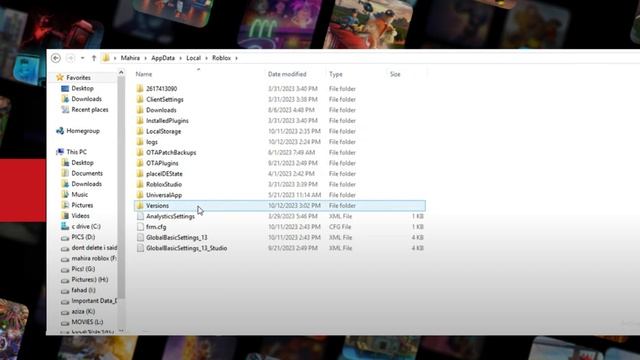Click the CFG File type of frm.cfg
The image size is (640, 360).
[340, 227]
